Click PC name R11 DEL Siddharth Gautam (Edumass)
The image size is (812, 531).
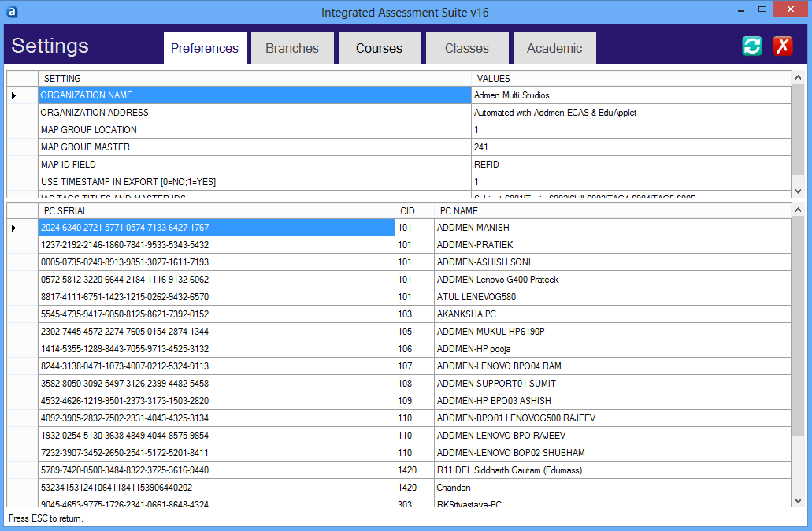click(613, 470)
